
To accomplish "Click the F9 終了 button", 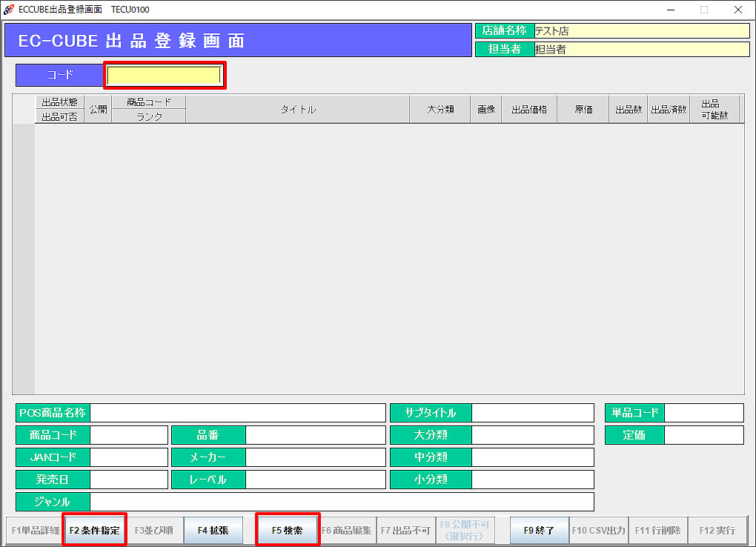I will (x=539, y=531).
